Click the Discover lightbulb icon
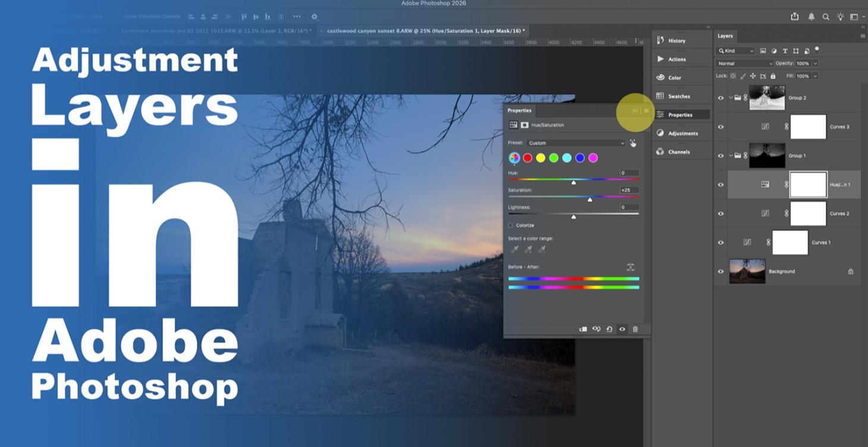The width and height of the screenshot is (868, 447). pyautogui.click(x=840, y=17)
